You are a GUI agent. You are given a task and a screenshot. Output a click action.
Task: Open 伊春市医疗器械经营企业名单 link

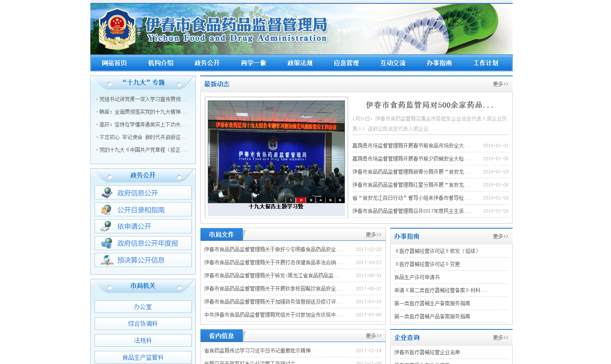(x=427, y=352)
